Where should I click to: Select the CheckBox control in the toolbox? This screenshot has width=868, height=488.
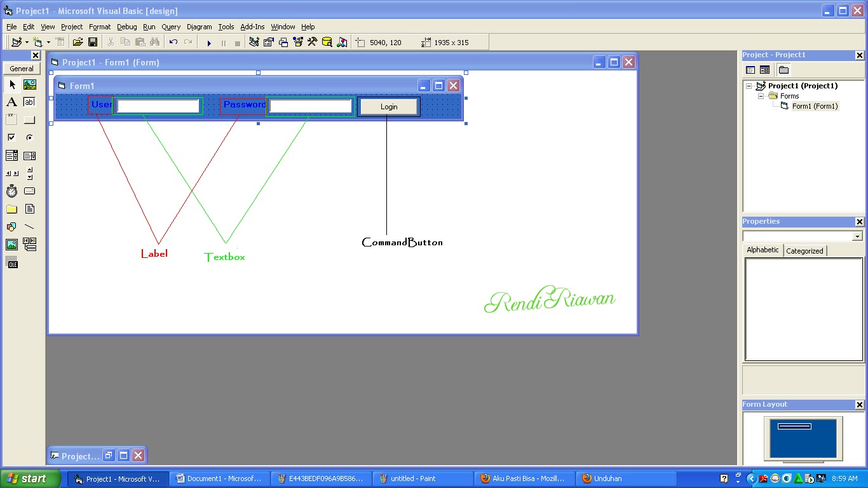pos(11,137)
